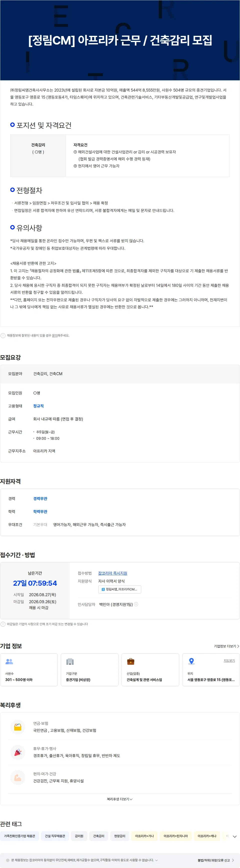
Task: Download 정림씨엠_아프리카CM resume form file
Action: coord(119,589)
